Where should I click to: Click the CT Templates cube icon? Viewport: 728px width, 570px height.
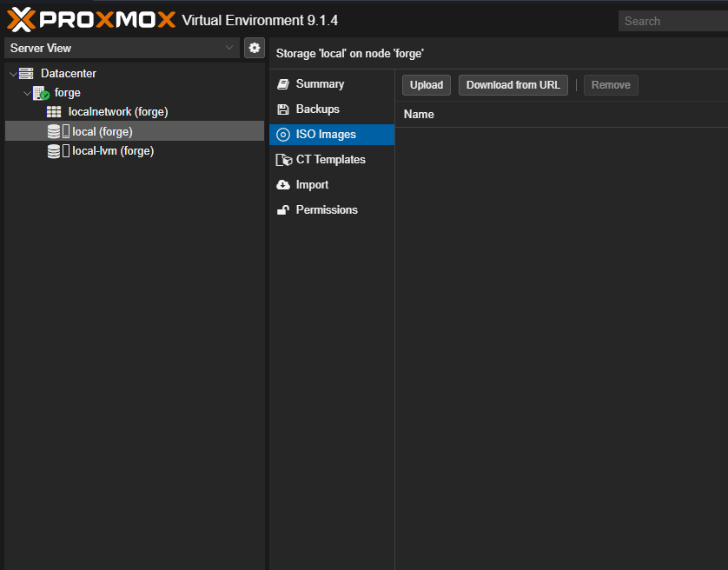click(283, 160)
